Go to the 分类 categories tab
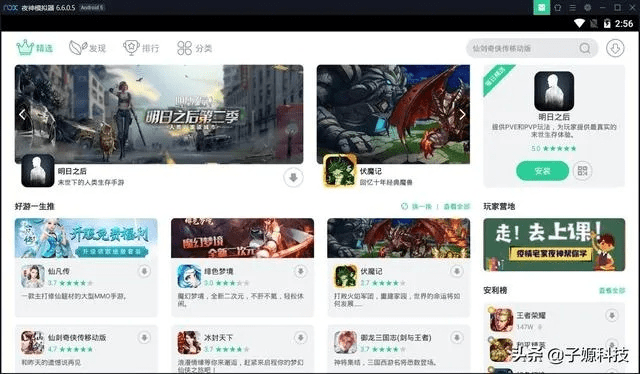640x374 pixels. tap(194, 48)
